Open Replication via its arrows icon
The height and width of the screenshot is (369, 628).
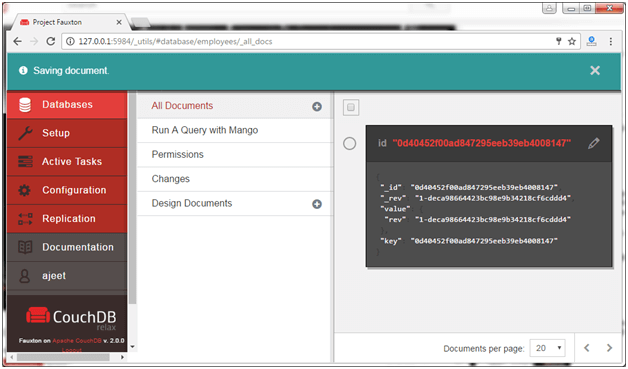[25, 219]
